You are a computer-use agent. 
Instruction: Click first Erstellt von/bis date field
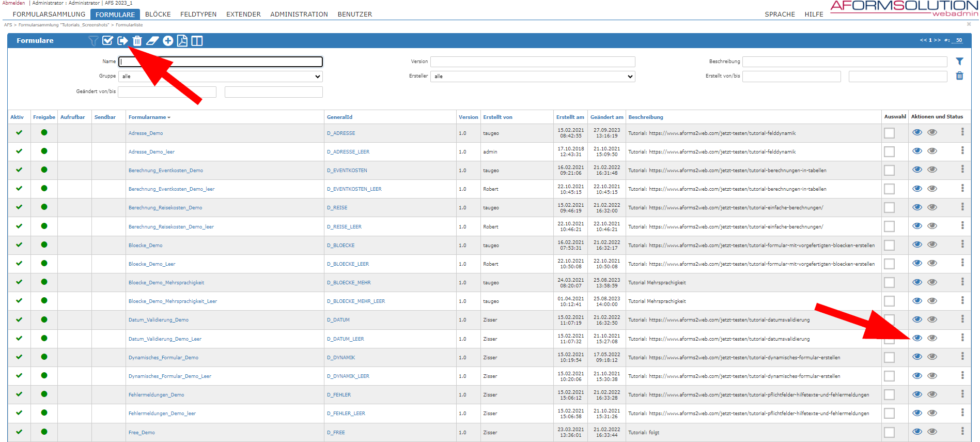791,76
